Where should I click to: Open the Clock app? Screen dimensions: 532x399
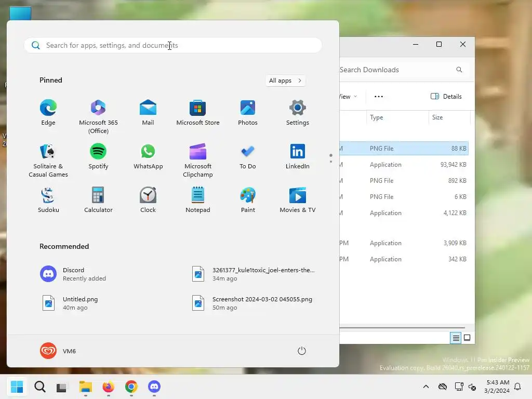(x=148, y=200)
